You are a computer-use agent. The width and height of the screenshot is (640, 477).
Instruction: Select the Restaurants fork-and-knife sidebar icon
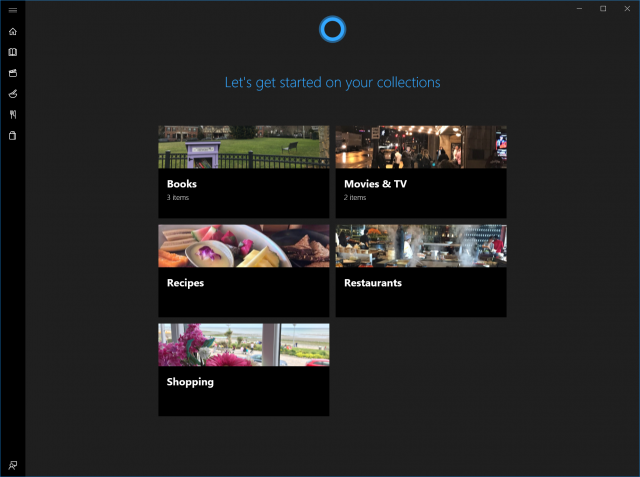pos(12,115)
